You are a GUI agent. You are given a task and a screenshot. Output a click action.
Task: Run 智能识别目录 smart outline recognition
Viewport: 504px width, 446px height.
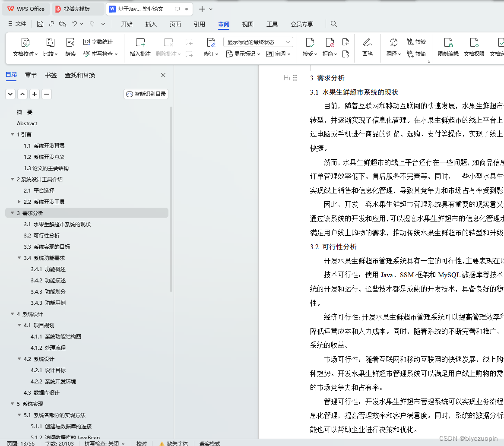(146, 94)
